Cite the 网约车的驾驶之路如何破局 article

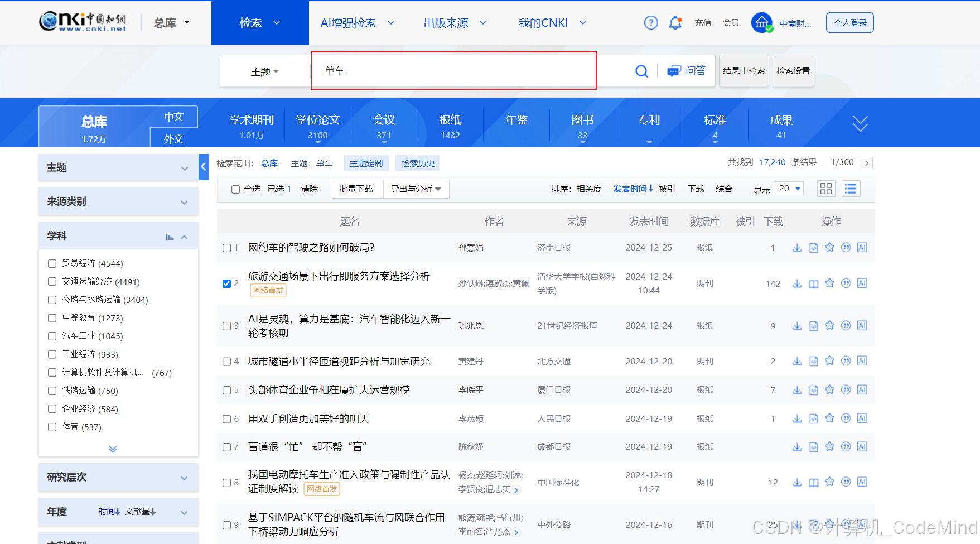pos(846,247)
